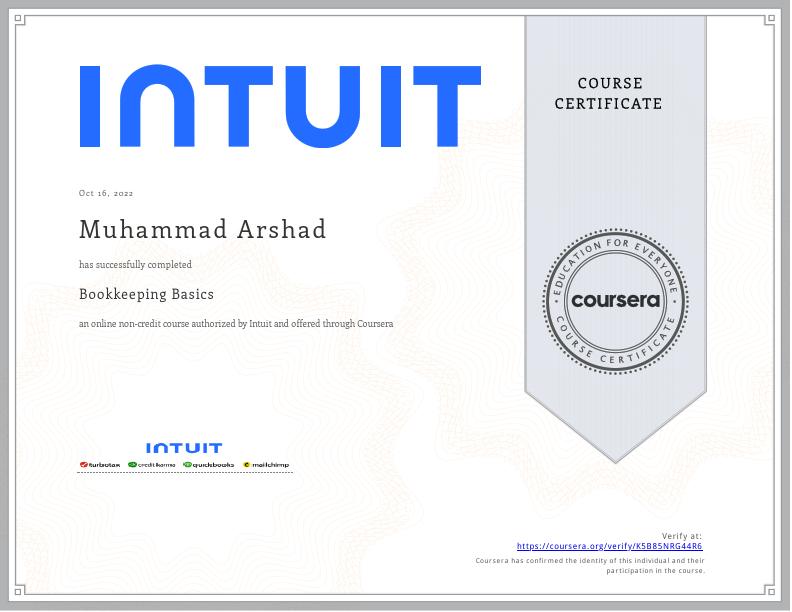Click the 'Verify at:' label
The width and height of the screenshot is (792, 612).
[x=682, y=536]
